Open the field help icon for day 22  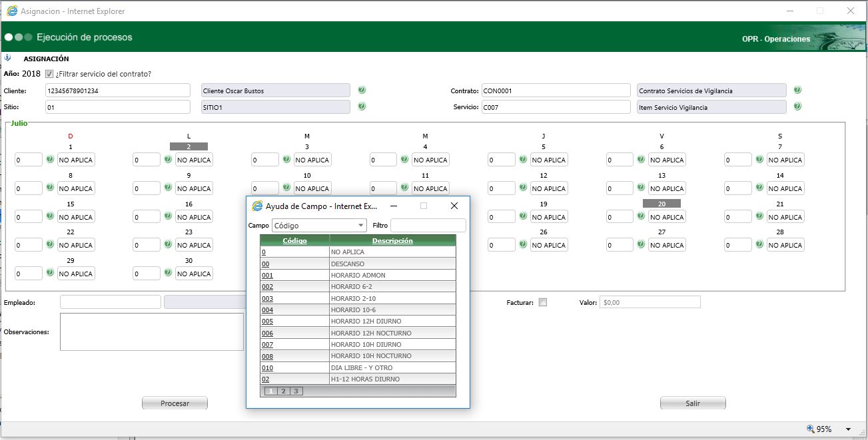50,245
